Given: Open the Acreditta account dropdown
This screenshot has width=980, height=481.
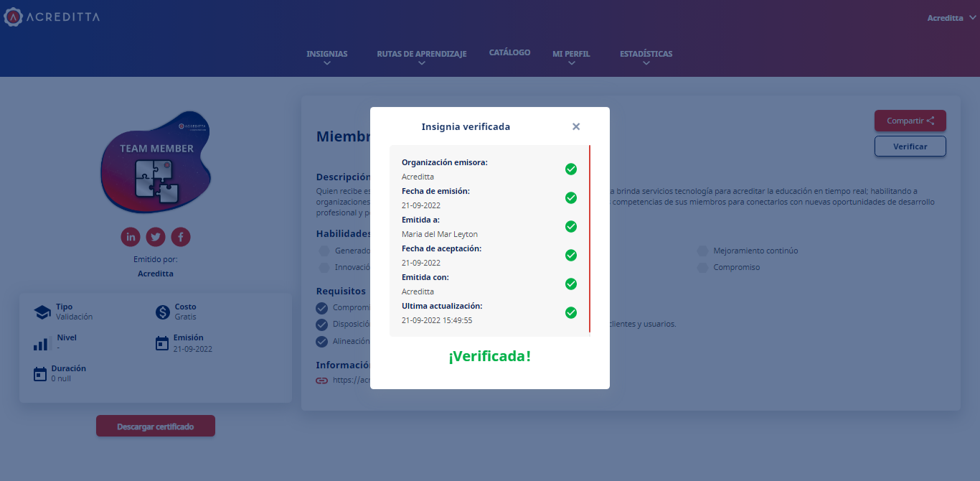Looking at the screenshot, I should [952, 18].
